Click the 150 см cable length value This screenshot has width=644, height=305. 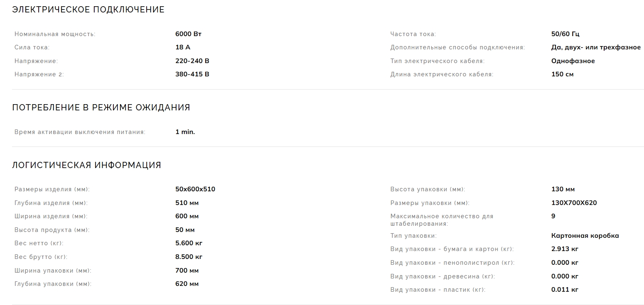coord(562,74)
